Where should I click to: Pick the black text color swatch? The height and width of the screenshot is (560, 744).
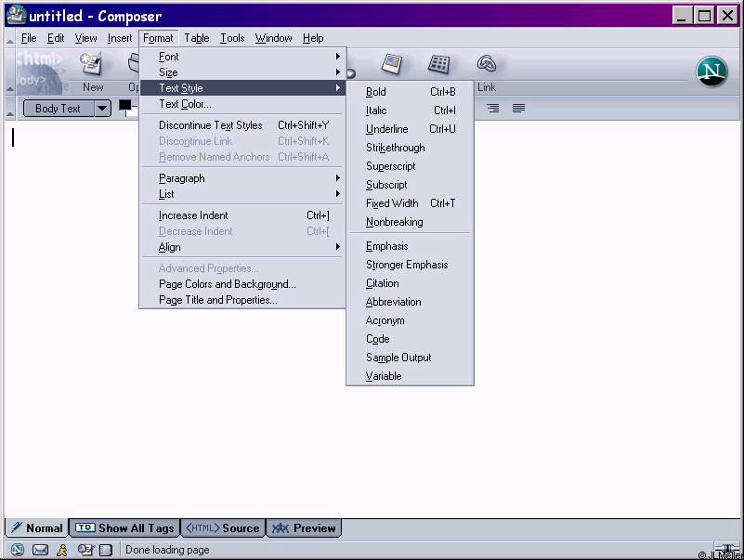[125, 105]
